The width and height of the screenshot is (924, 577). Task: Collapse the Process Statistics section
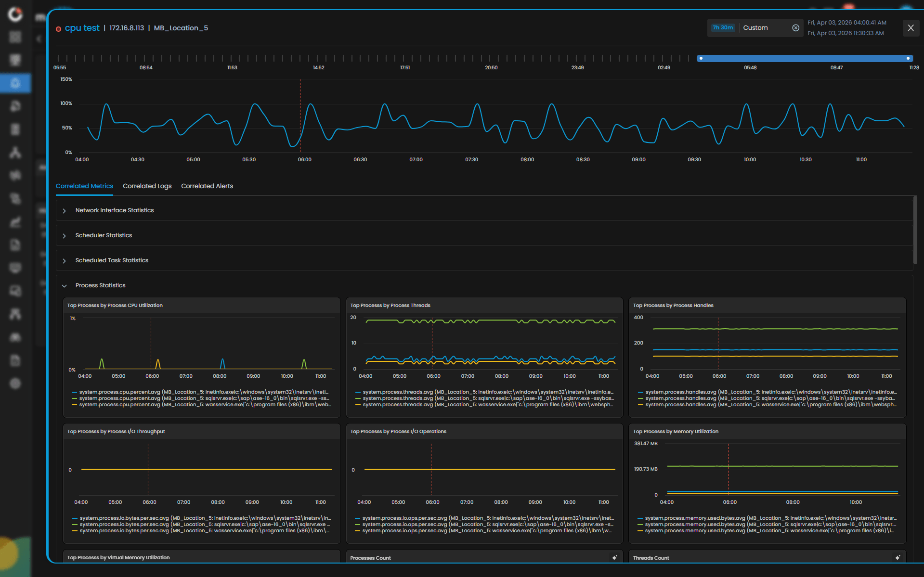pyautogui.click(x=64, y=285)
